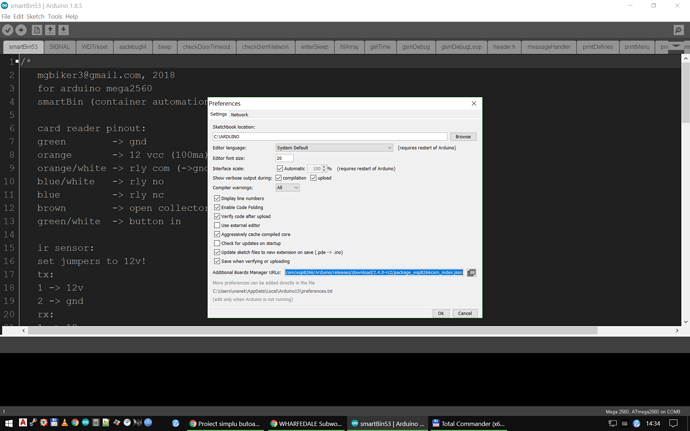Open the Serial Monitor magnifier icon

pos(678,30)
